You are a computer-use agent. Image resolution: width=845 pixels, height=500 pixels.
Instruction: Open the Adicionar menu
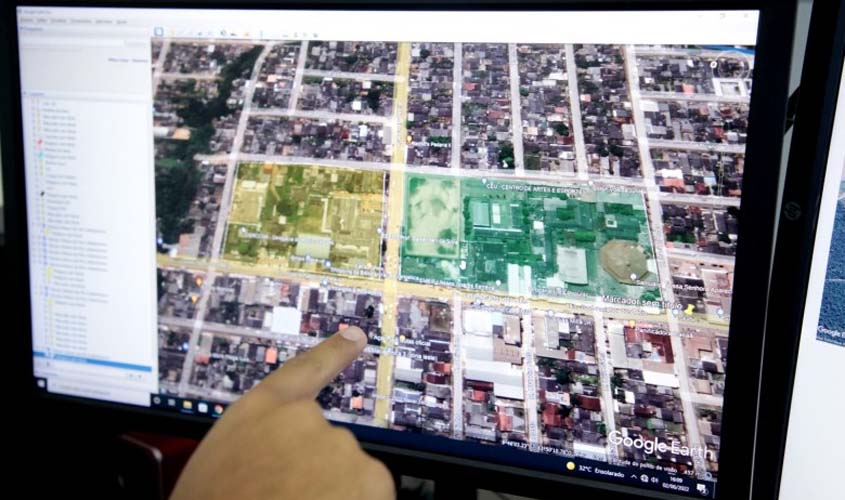pos(104,22)
